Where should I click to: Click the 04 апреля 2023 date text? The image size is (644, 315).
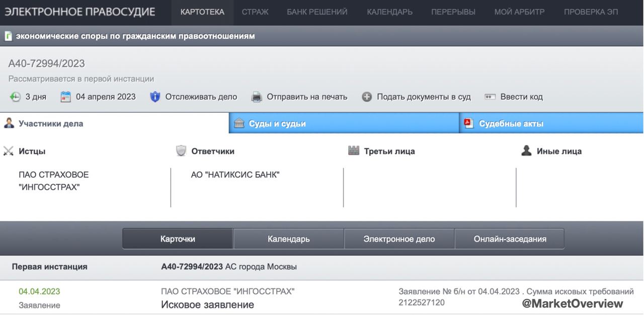(x=106, y=97)
